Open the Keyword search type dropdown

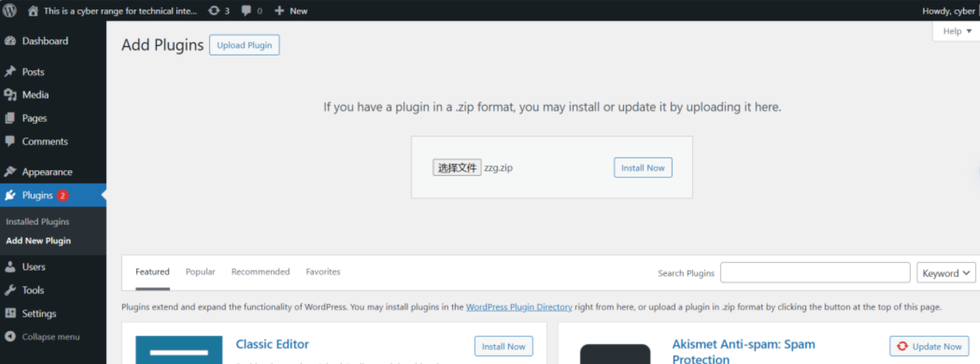tap(946, 273)
